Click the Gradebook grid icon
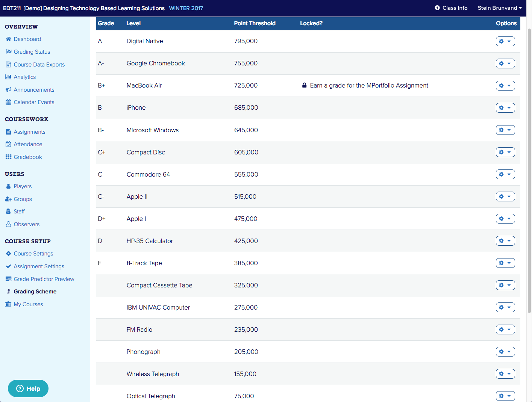 point(8,157)
